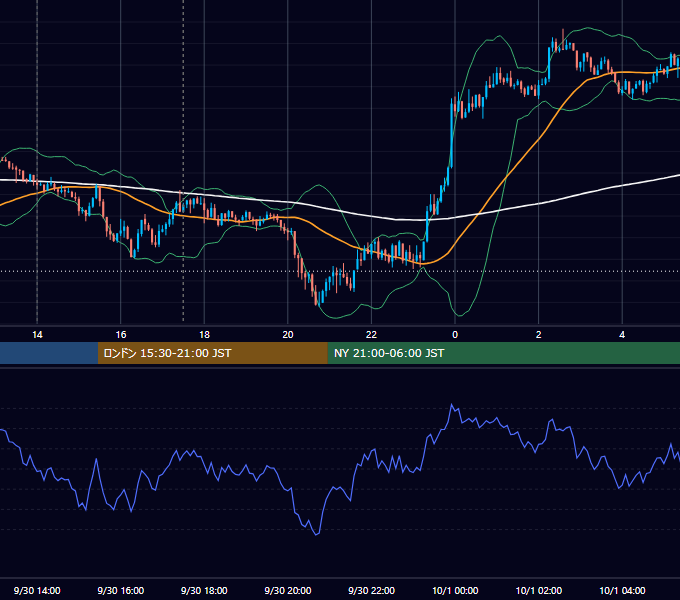Click the hour label 16 on upper axis
This screenshot has height=600, width=680.
pos(121,334)
